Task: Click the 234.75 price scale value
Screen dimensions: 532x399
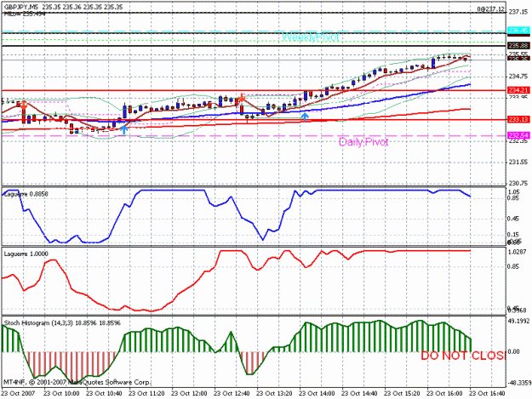Action: pyautogui.click(x=518, y=77)
